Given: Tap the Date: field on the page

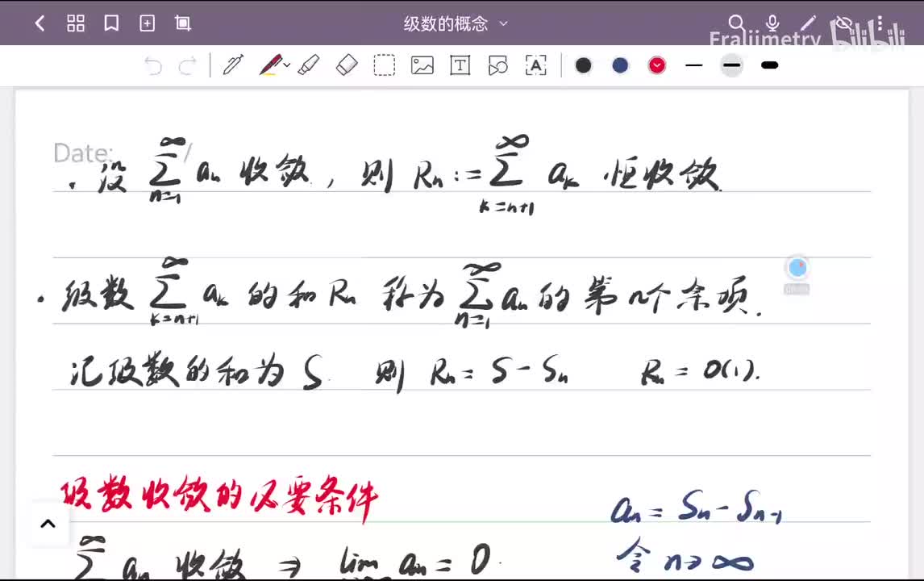Looking at the screenshot, I should pos(84,153).
